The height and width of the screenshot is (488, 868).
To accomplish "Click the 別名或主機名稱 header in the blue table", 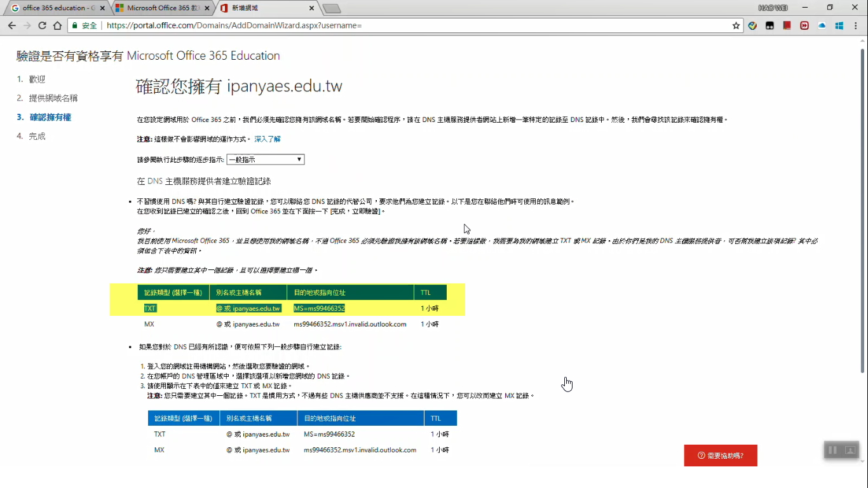I will 259,419.
